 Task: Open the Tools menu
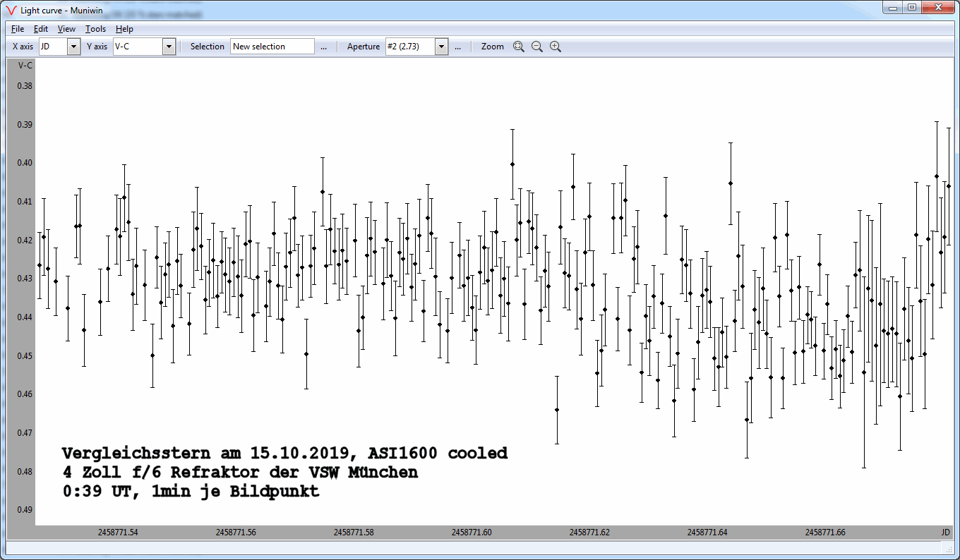click(95, 29)
